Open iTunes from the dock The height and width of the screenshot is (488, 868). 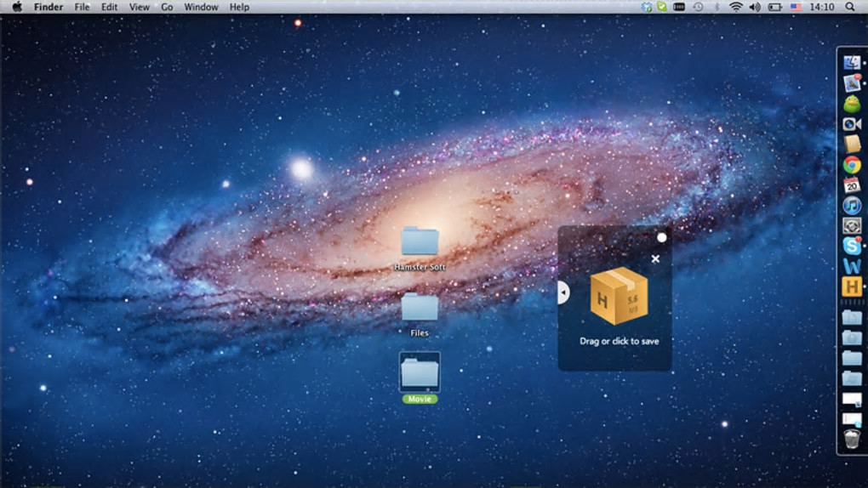point(852,205)
